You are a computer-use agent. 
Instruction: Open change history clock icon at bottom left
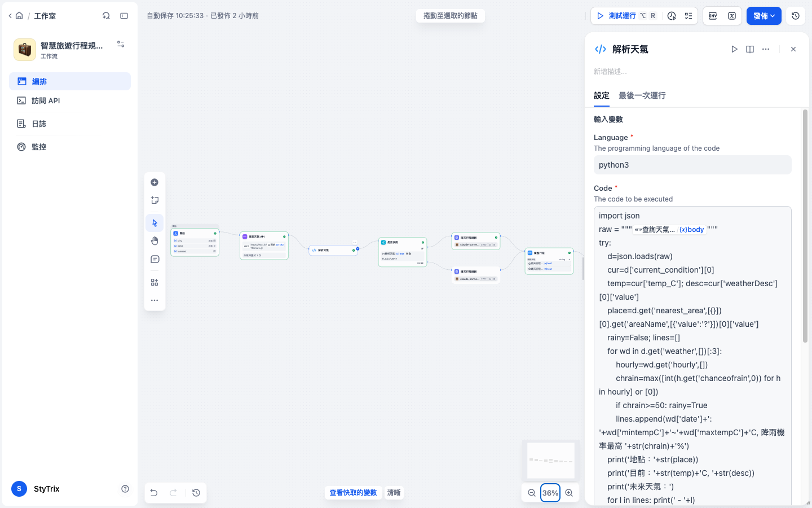[x=196, y=493]
